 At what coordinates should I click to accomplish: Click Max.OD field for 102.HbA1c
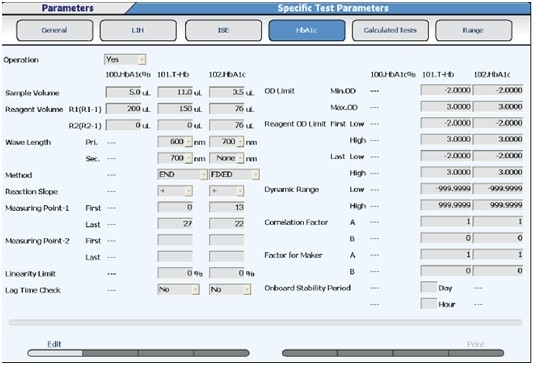tap(498, 106)
